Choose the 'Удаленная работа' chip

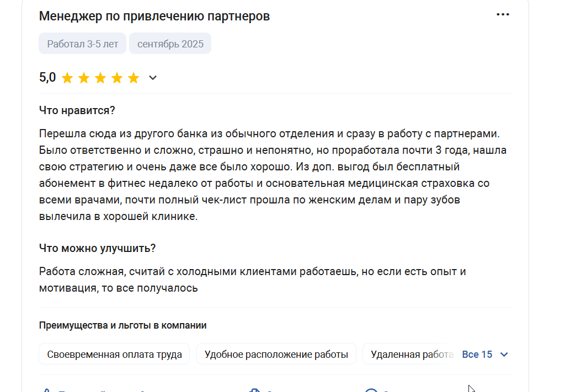(412, 354)
